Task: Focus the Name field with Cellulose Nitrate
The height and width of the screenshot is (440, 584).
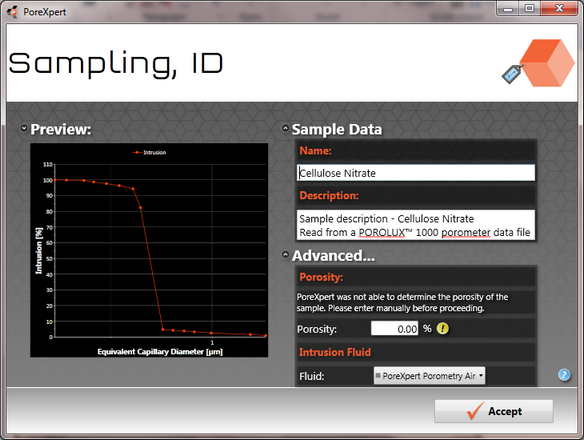Action: click(416, 173)
